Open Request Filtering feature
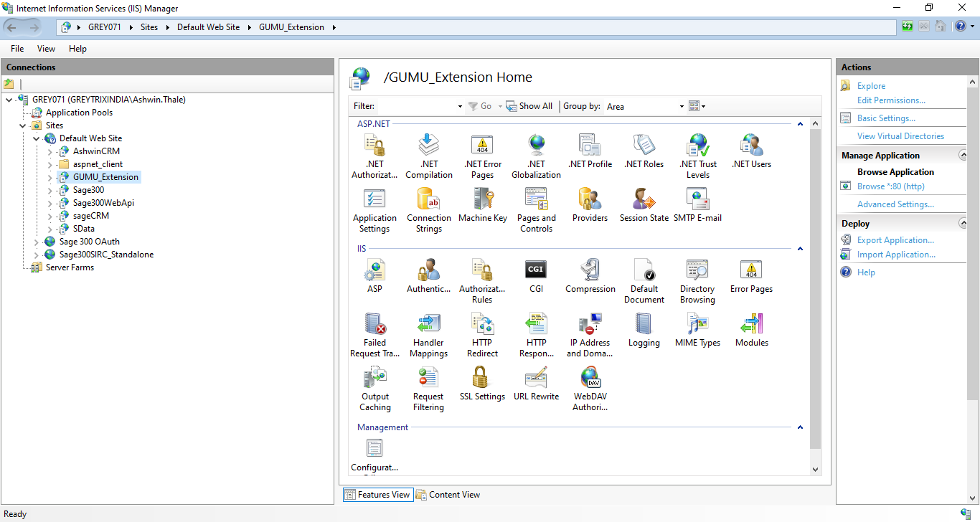The height and width of the screenshot is (522, 980). (x=428, y=389)
